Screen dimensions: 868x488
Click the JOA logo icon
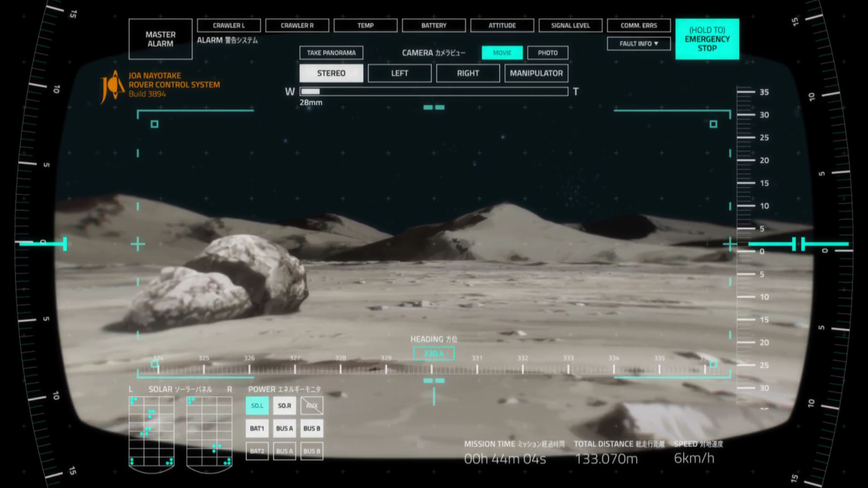[113, 86]
